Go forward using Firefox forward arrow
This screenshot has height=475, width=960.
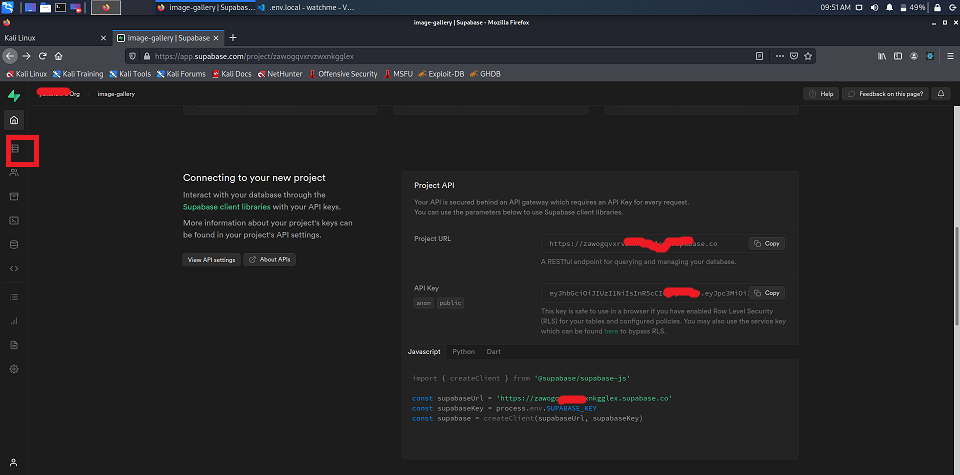26,56
